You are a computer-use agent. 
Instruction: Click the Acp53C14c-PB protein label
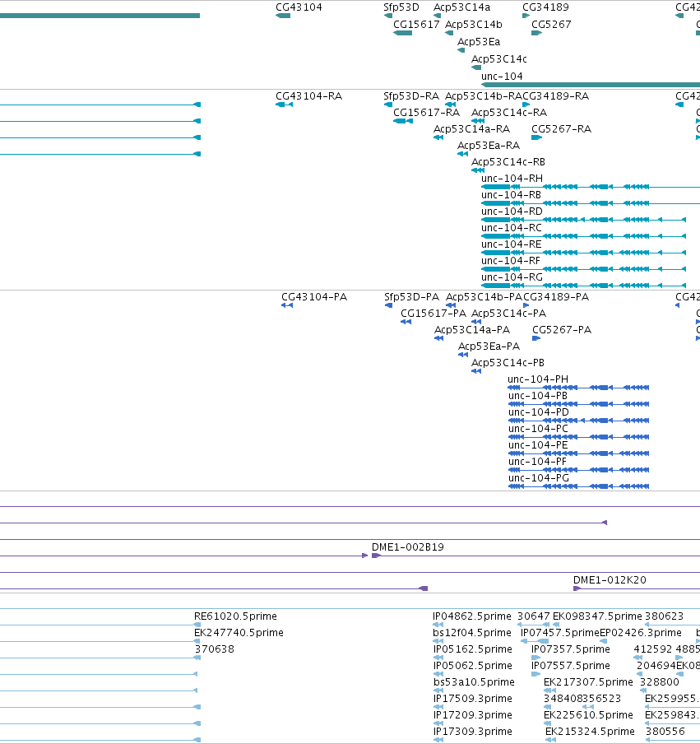508,362
